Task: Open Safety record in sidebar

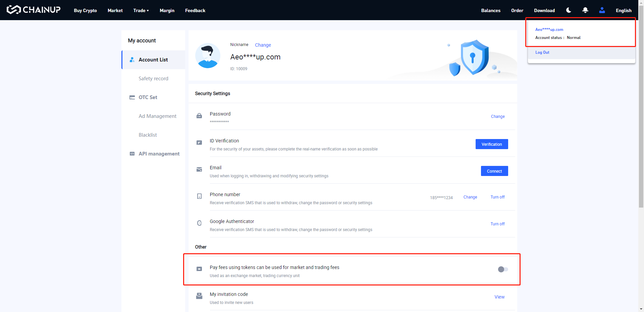Action: click(x=153, y=79)
